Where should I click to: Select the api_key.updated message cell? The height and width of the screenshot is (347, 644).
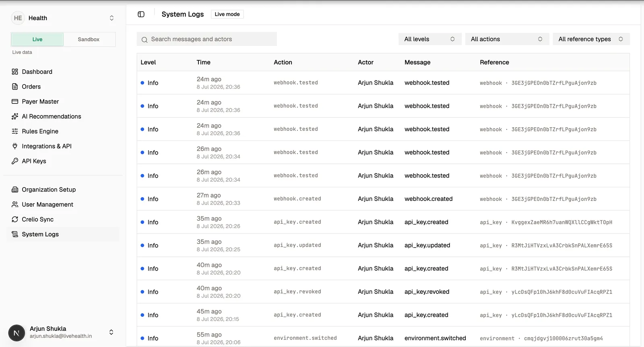coord(427,245)
